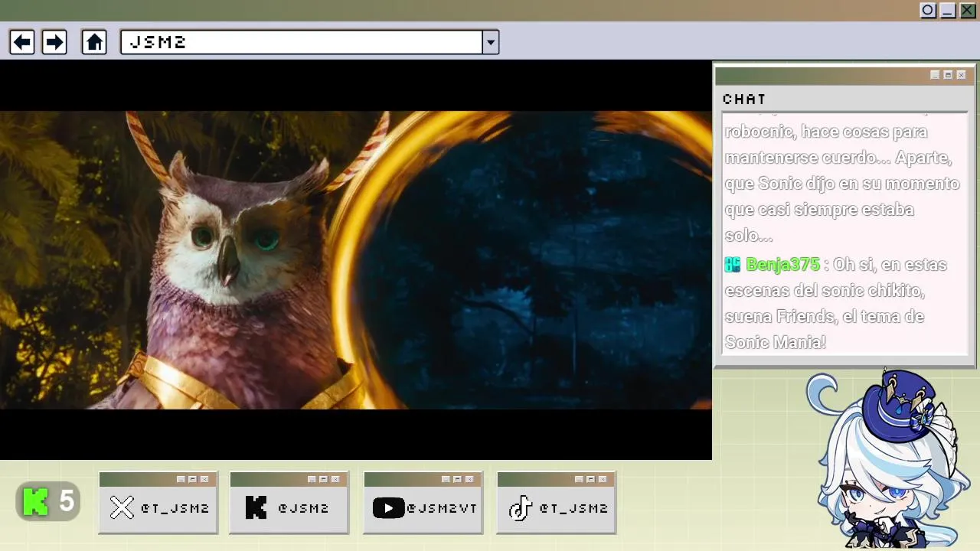The width and height of the screenshot is (980, 551).
Task: Click the YouTube logo icon
Action: 388,508
